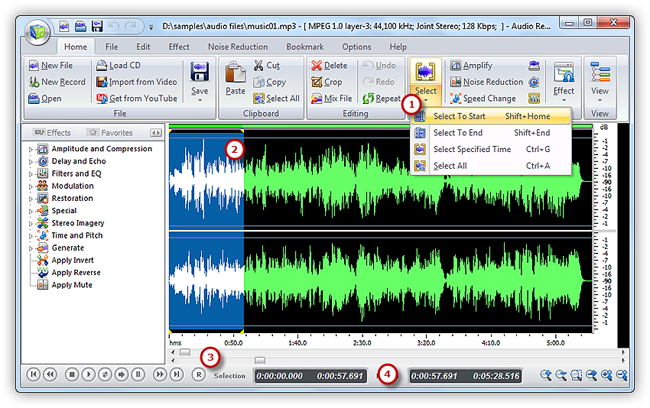Screen dimensions: 650x408
Task: Open the Save dropdown arrow
Action: point(200,100)
